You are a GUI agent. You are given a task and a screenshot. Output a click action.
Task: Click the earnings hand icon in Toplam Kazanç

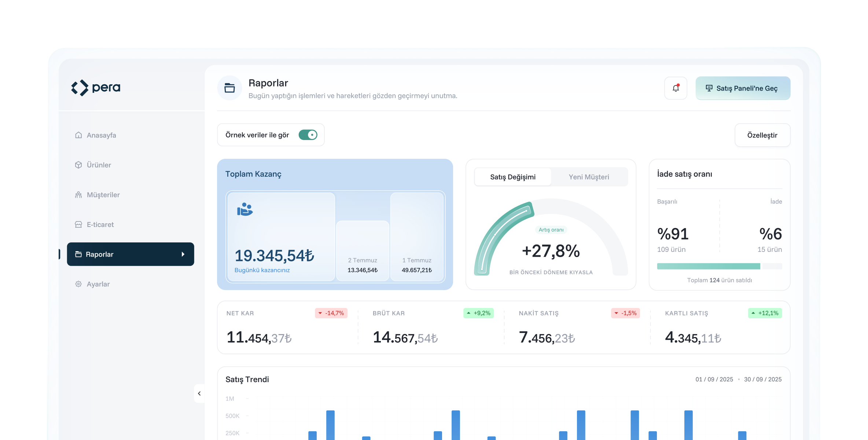pos(245,209)
